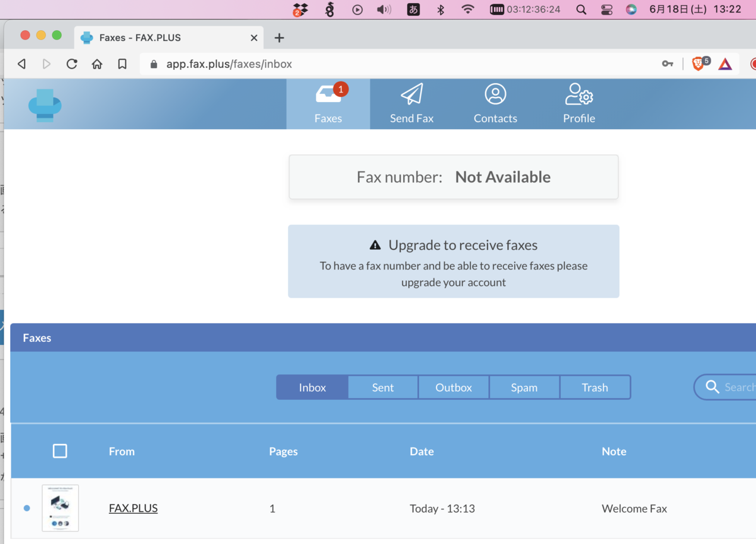Click the Upgrade to receive faxes banner
756x544 pixels.
(x=454, y=261)
